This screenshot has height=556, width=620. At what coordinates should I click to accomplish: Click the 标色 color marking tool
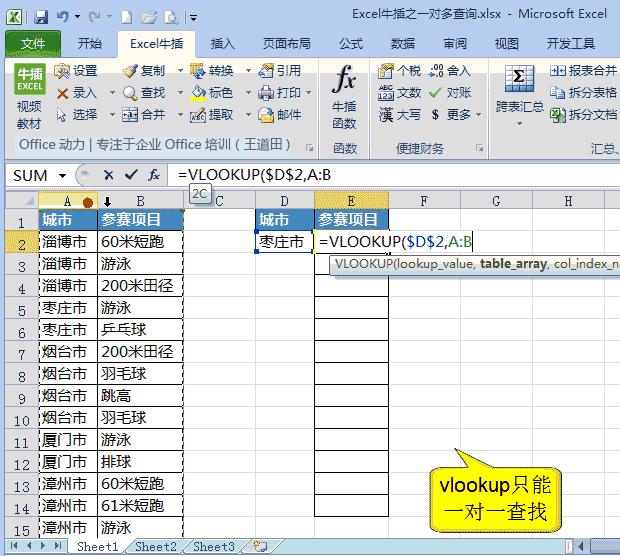point(212,93)
